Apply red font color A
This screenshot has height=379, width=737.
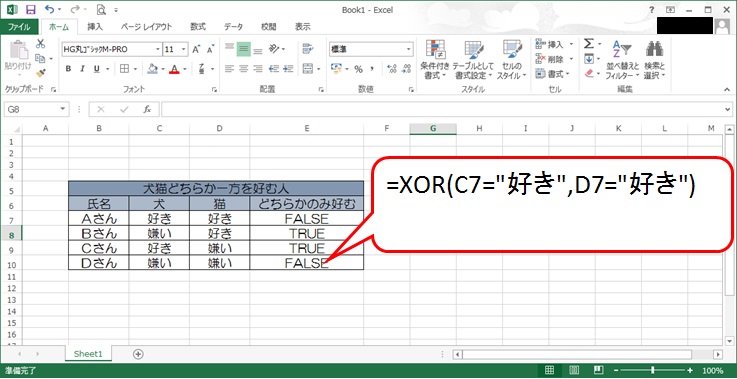coord(174,69)
